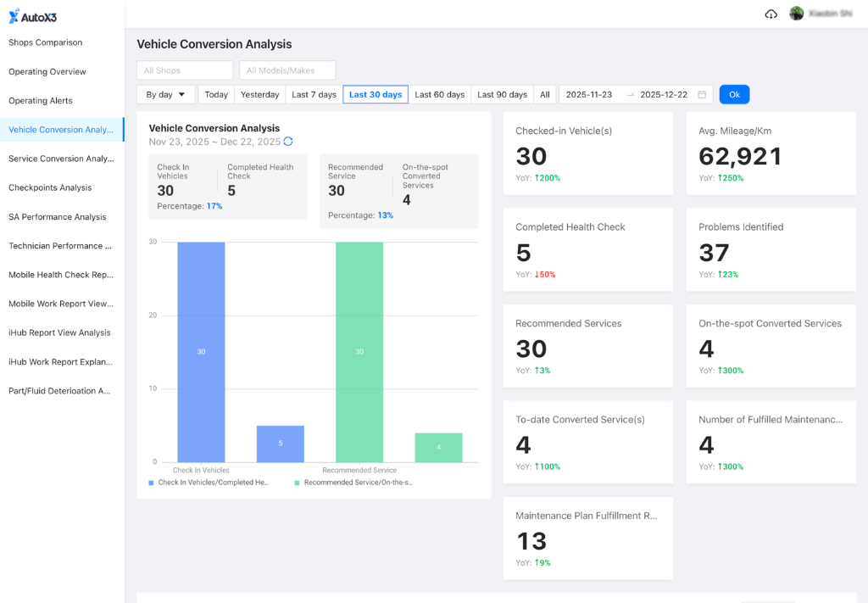
Task: Click the Completed Health Check card title
Action: point(570,227)
